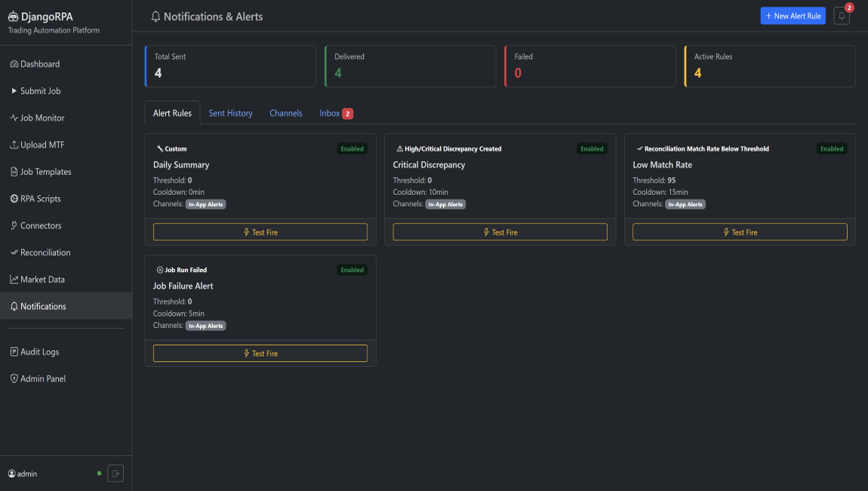Open Upload MTF page
The height and width of the screenshot is (491, 868).
click(42, 145)
